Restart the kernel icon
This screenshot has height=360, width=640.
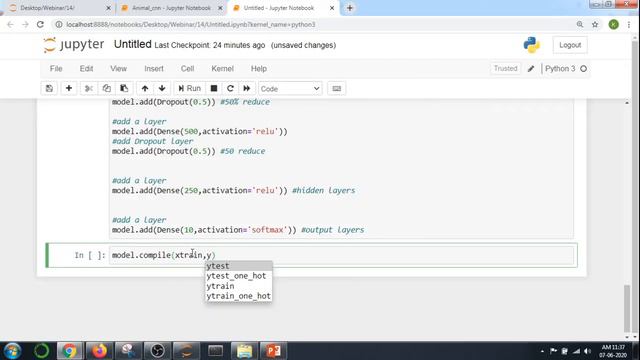[x=230, y=89]
